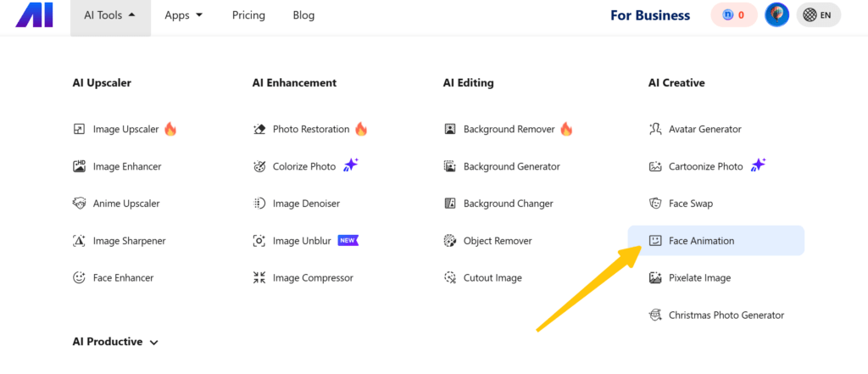Viewport: 868px width, 374px height.
Task: Expand the AI Productive section
Action: (x=115, y=342)
